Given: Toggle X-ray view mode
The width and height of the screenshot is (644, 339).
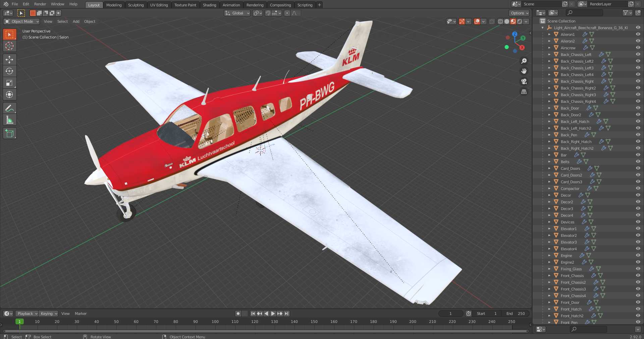Looking at the screenshot, I should coord(492,21).
